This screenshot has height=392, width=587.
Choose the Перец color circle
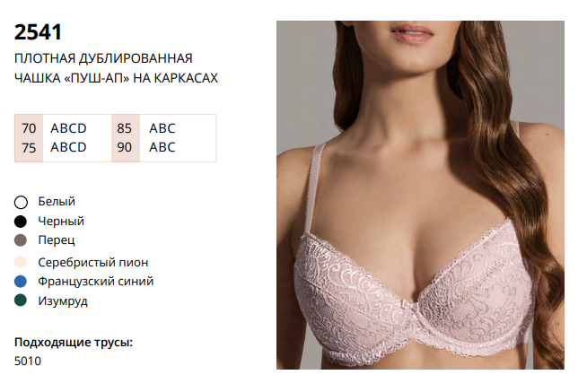(x=21, y=240)
